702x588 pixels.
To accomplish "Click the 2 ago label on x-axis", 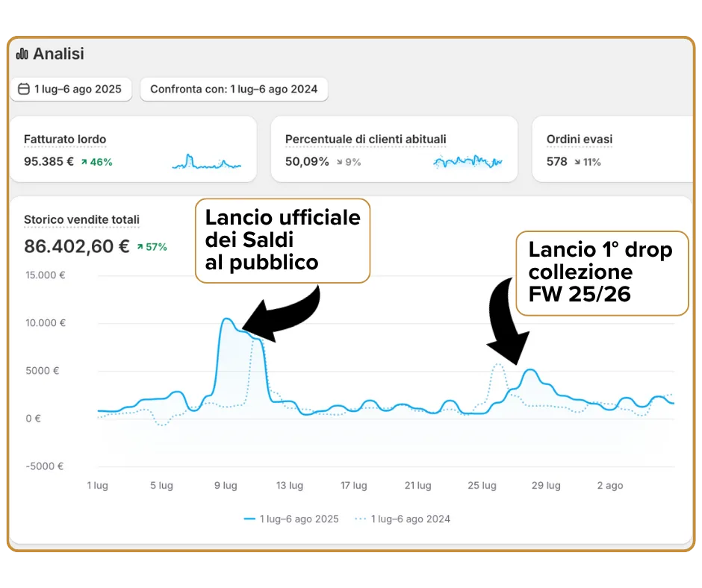I will tap(610, 486).
